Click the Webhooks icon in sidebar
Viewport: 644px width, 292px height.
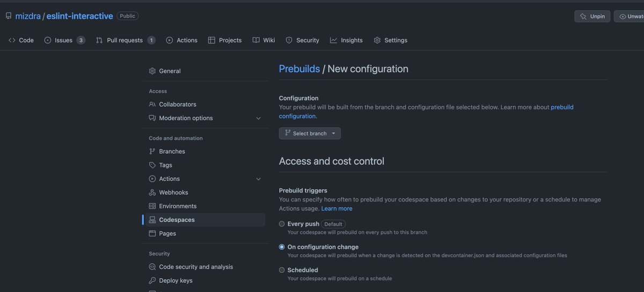tap(152, 192)
